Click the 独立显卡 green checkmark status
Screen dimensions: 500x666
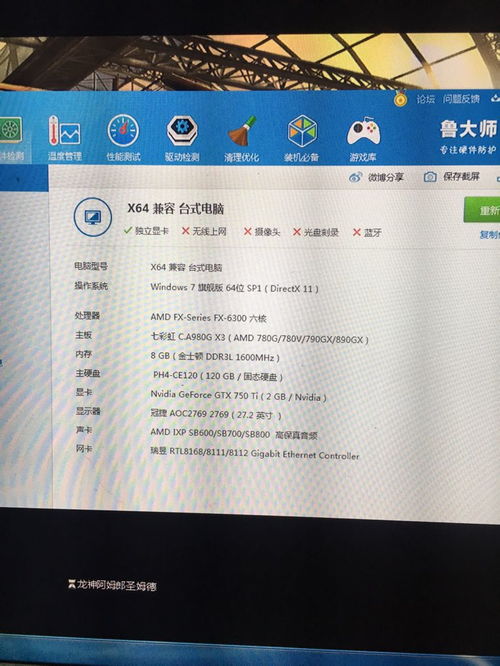[146, 231]
